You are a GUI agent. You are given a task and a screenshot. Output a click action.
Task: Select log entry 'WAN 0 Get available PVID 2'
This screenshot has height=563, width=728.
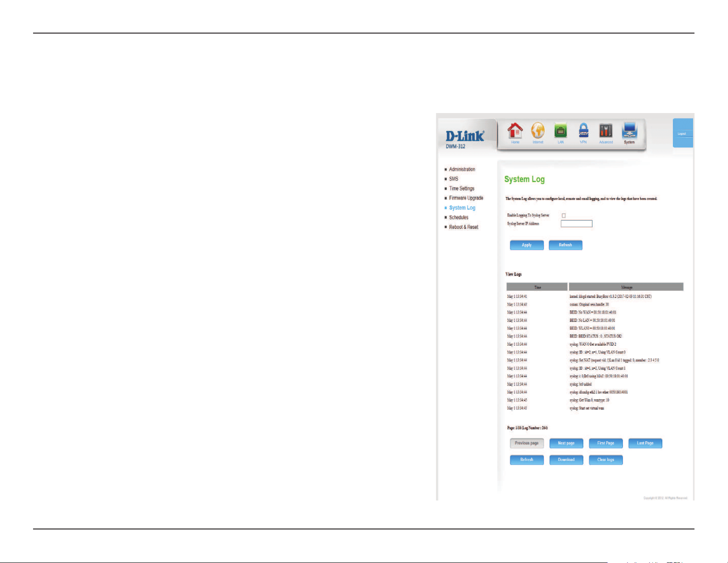[593, 344]
